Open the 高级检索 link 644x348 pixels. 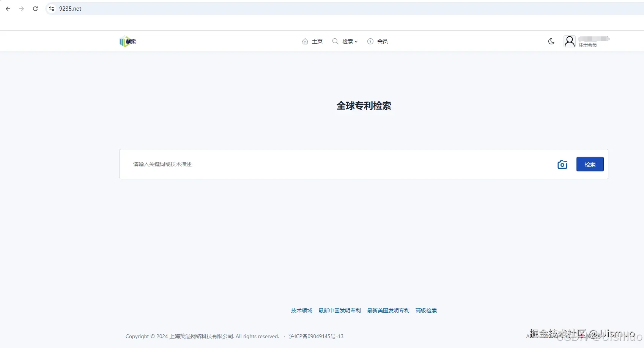pos(426,310)
